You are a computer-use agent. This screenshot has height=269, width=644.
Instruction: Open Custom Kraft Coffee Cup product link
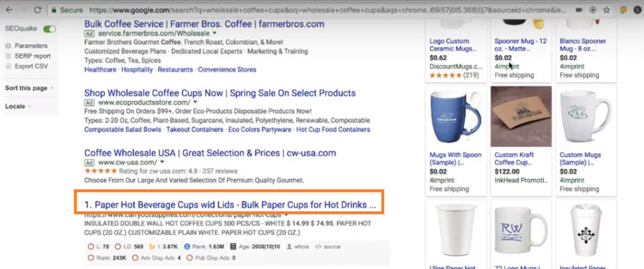[514, 158]
